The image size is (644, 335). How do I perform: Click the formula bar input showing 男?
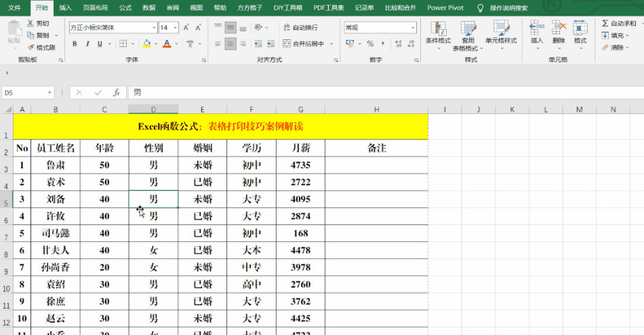pyautogui.click(x=386, y=93)
